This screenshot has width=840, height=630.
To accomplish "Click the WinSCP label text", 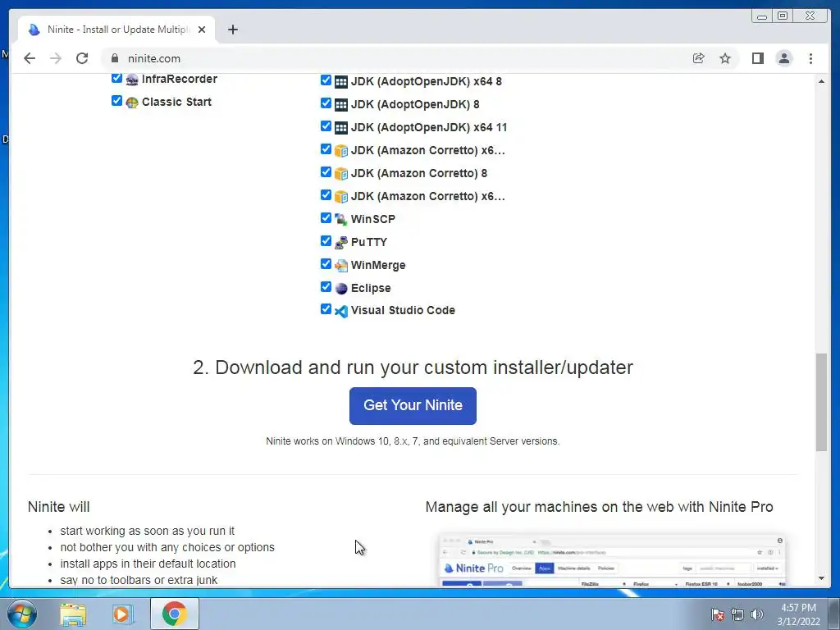I will tap(373, 219).
